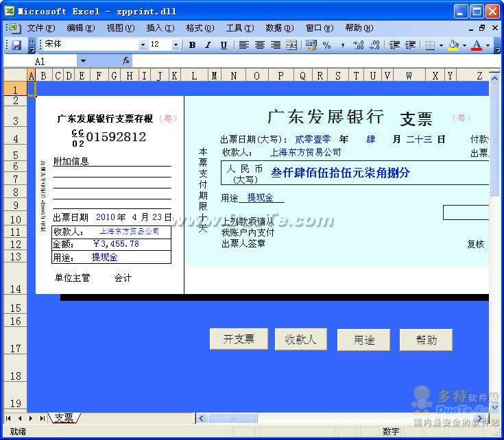504x440 pixels.
Task: Apply Currency style format
Action: pyautogui.click(x=311, y=45)
